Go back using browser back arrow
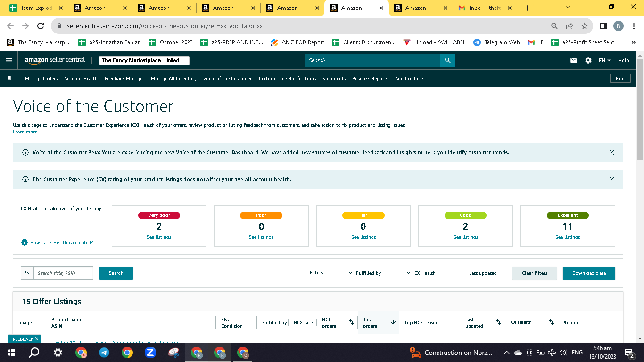Viewport: 644px width, 362px height. pyautogui.click(x=10, y=26)
